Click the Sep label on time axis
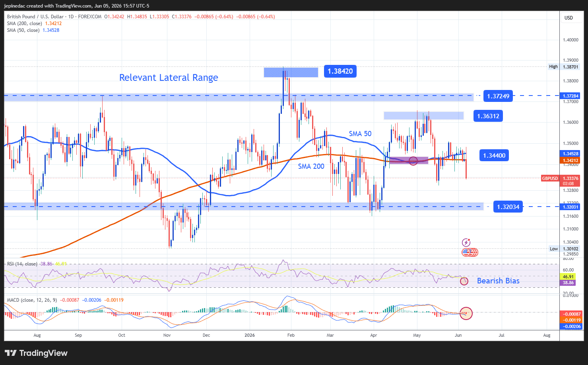 (x=78, y=335)
